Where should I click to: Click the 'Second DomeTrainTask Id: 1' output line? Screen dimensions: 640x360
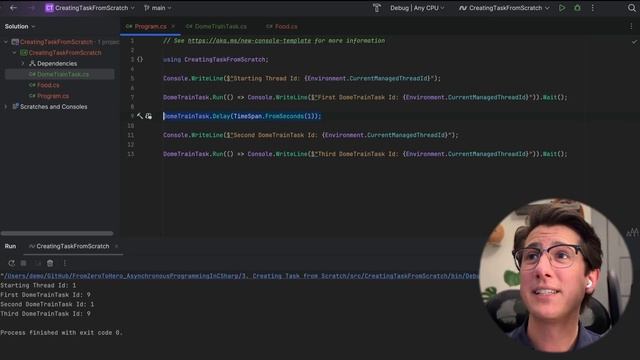[x=47, y=304]
